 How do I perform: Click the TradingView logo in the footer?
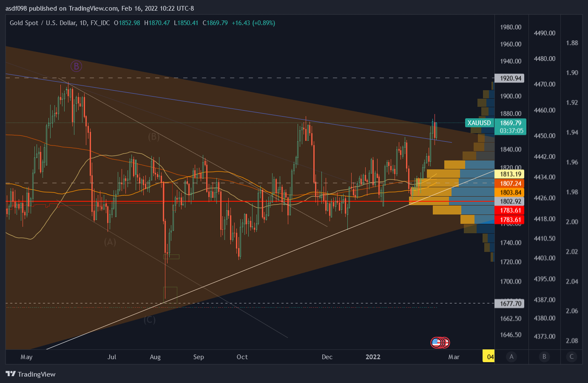31,374
